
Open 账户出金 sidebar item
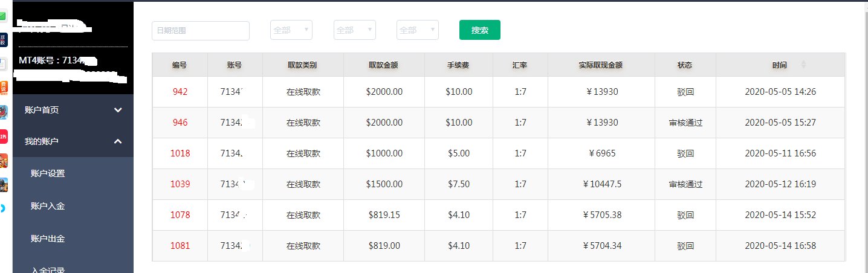pyautogui.click(x=48, y=239)
